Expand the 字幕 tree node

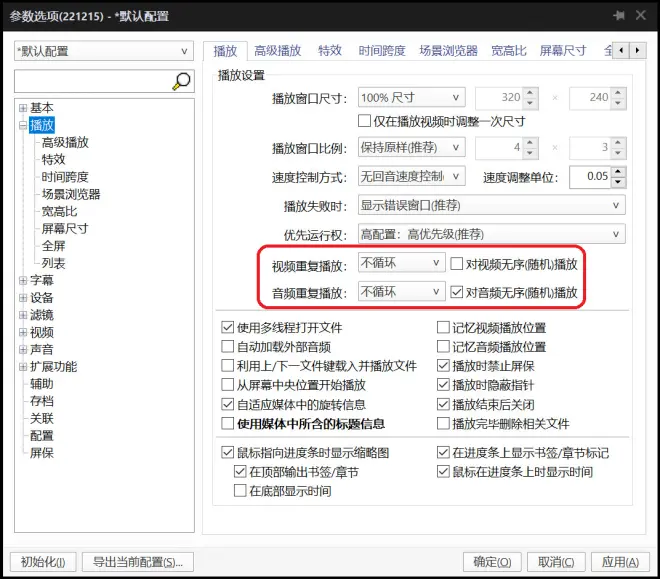(23, 280)
